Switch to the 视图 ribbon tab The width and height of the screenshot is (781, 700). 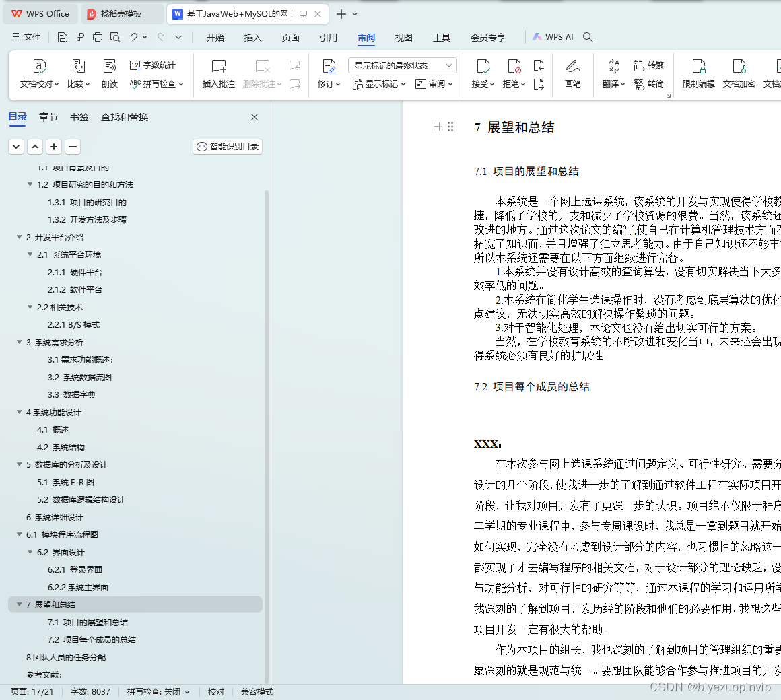403,38
